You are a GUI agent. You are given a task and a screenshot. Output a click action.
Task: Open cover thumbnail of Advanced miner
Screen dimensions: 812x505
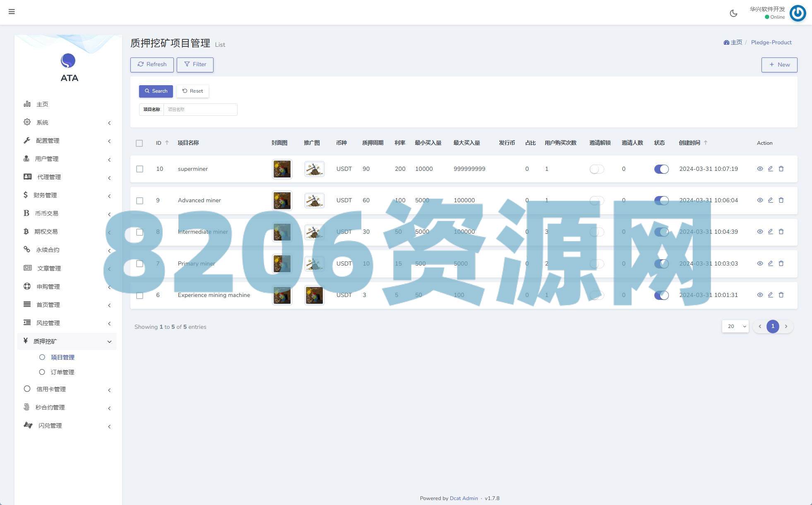click(x=282, y=201)
